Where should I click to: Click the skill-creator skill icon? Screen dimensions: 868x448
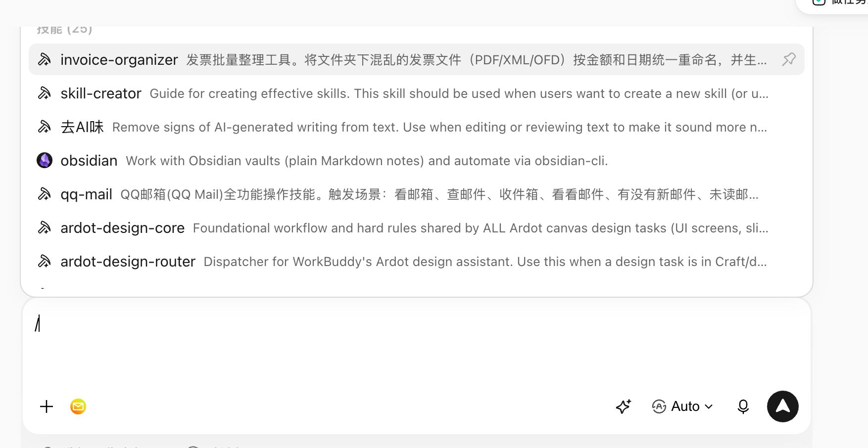pos(45,93)
